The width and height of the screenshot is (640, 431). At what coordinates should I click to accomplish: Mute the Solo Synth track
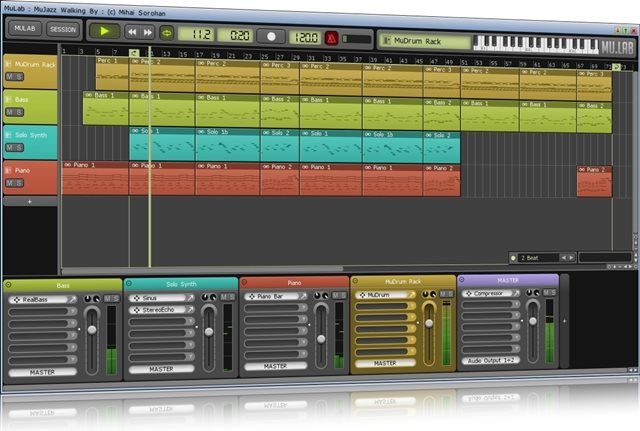click(9, 147)
